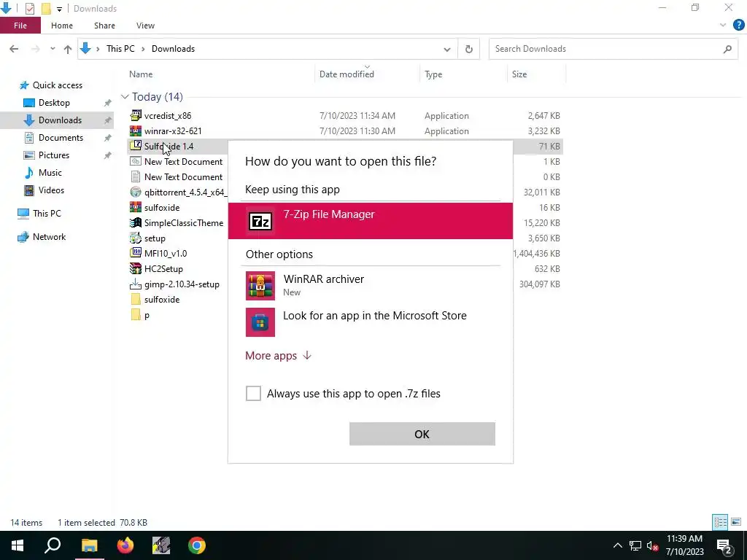Viewport: 747px width, 560px height.
Task: Expand More apps list
Action: coord(278,356)
